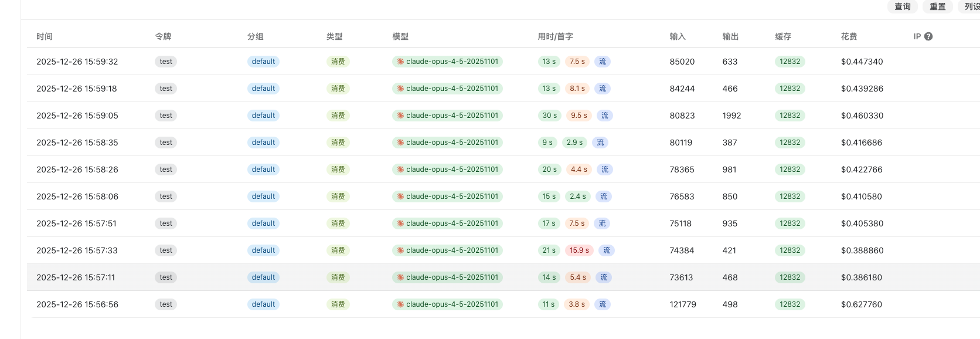Click the Claude icon in the 15:59:32 model tag
The height and width of the screenshot is (339, 980).
(x=400, y=62)
